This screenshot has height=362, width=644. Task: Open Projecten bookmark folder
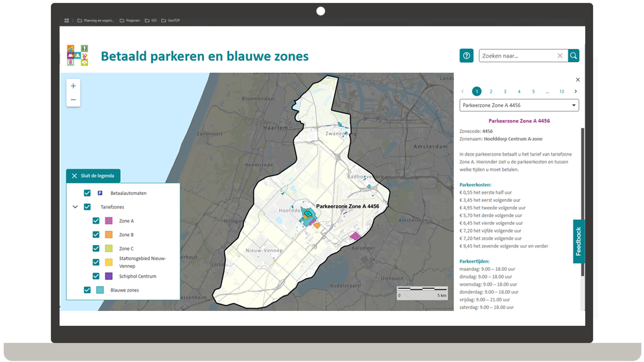click(x=130, y=21)
